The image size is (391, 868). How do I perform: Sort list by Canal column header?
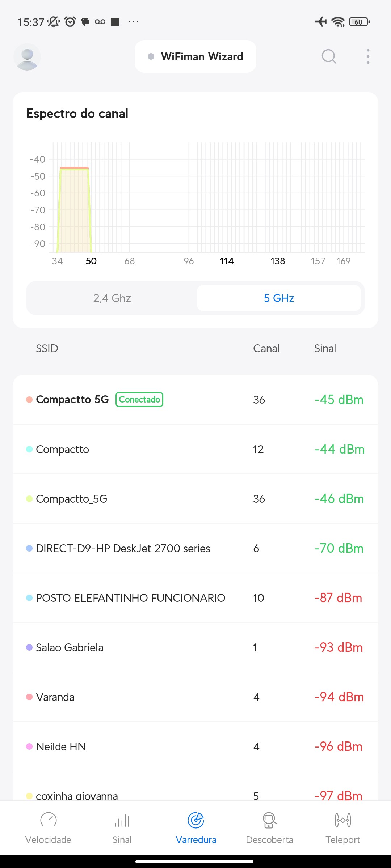(266, 349)
